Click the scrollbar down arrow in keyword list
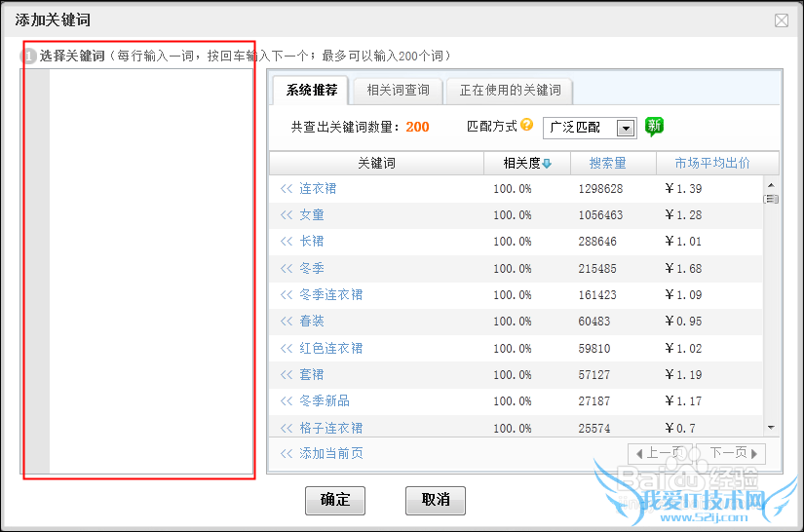Screen dimensions: 804x532 coord(771,428)
